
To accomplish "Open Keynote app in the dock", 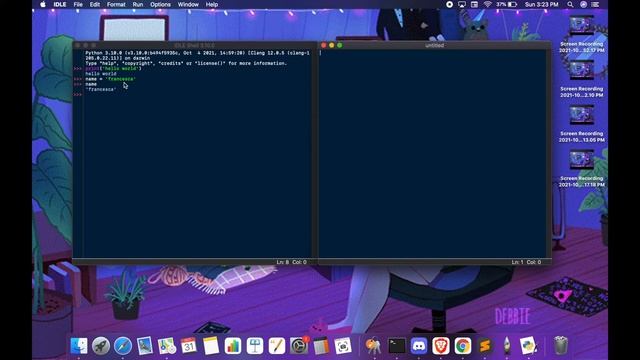I will [x=255, y=346].
